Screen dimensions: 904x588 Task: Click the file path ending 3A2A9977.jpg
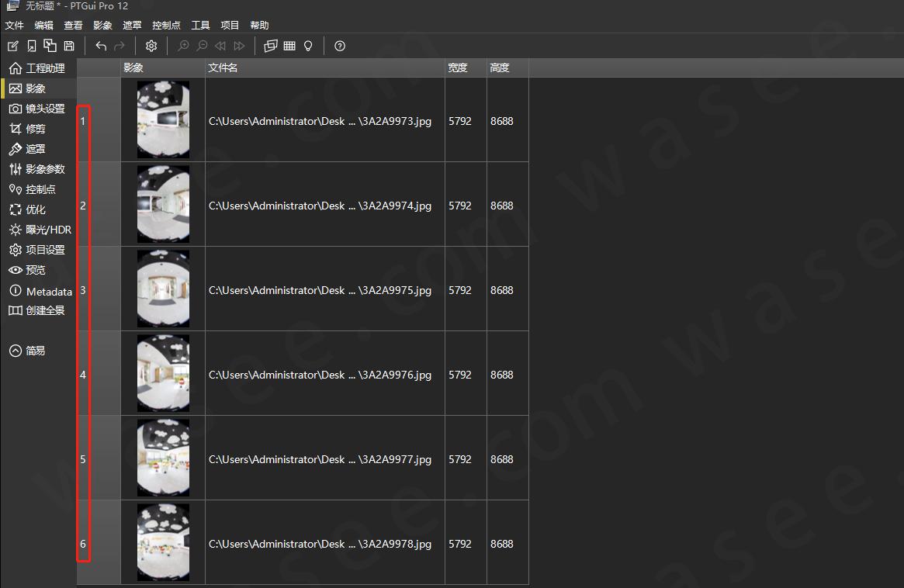320,459
